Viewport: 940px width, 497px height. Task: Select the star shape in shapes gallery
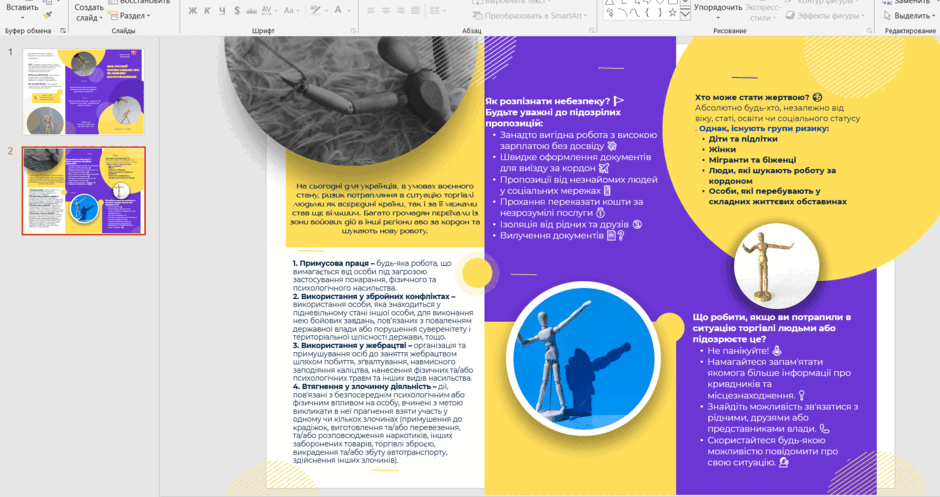pos(673,12)
